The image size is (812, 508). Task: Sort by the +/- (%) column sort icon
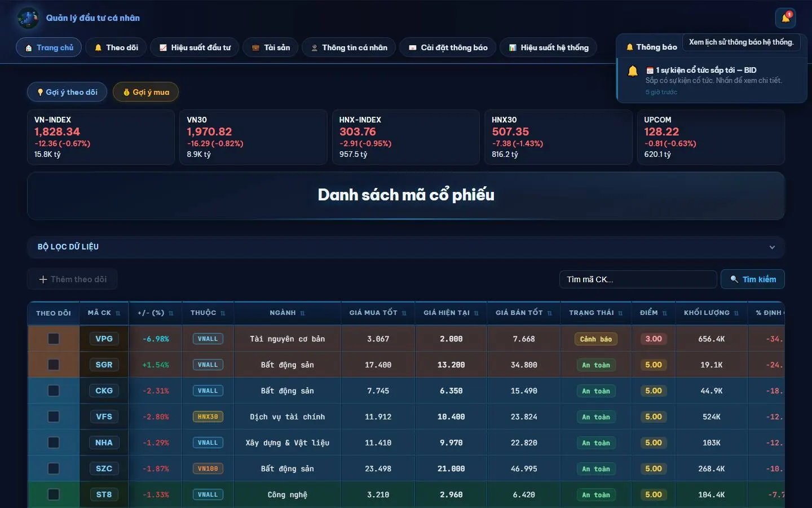(171, 313)
